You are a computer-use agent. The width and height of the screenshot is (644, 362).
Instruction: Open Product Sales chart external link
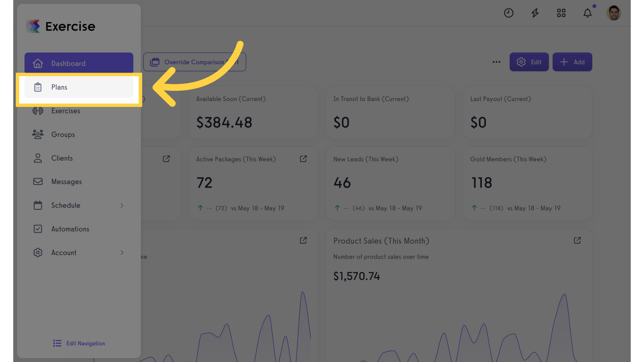point(577,241)
